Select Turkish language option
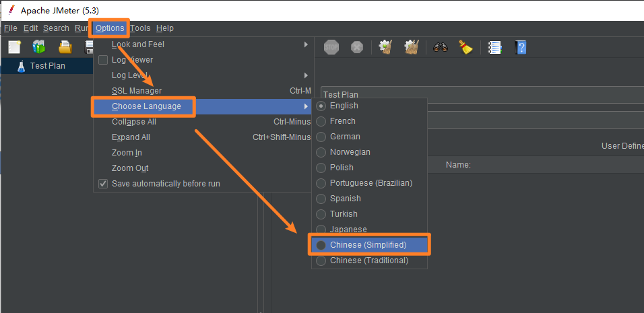Viewport: 644px width, 313px height. coord(370,214)
